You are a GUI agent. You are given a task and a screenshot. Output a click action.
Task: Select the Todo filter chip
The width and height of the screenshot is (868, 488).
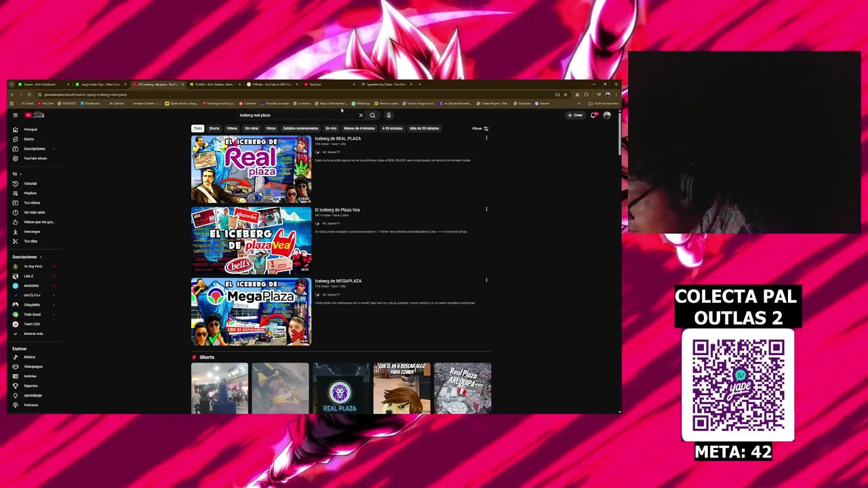point(197,128)
